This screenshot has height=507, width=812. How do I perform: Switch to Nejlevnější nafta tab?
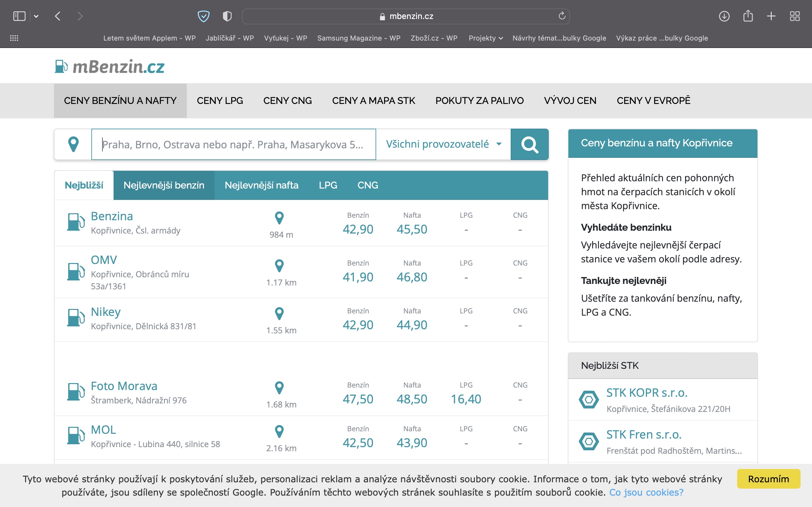pos(261,185)
